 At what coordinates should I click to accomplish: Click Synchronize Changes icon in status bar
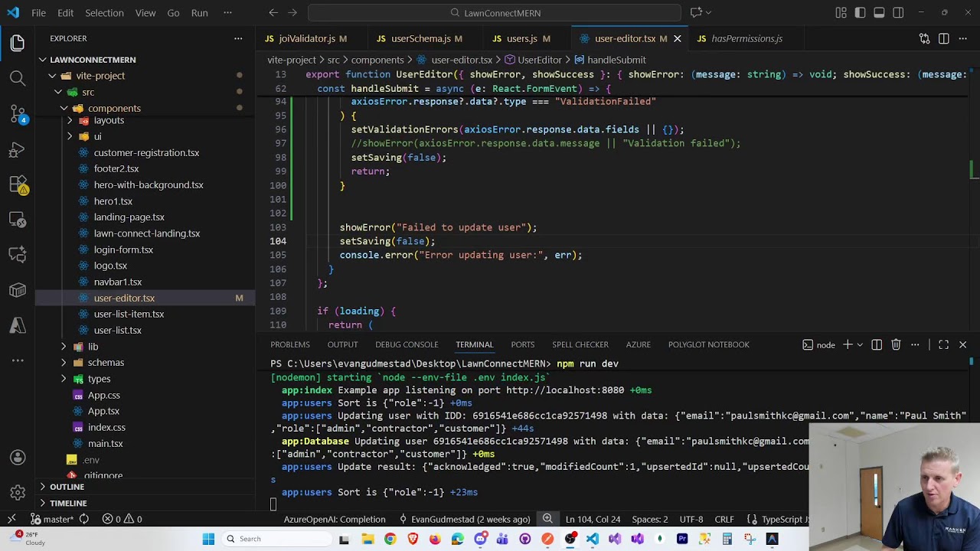click(x=84, y=519)
